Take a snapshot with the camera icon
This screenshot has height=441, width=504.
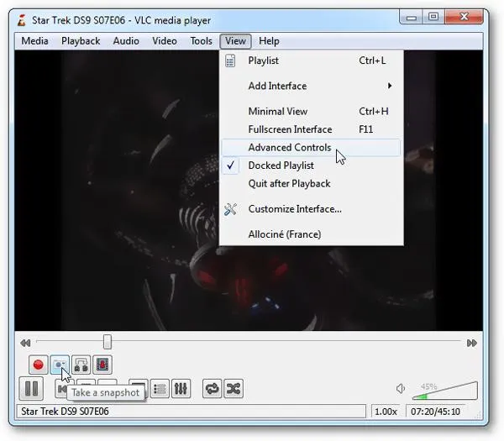tap(60, 365)
